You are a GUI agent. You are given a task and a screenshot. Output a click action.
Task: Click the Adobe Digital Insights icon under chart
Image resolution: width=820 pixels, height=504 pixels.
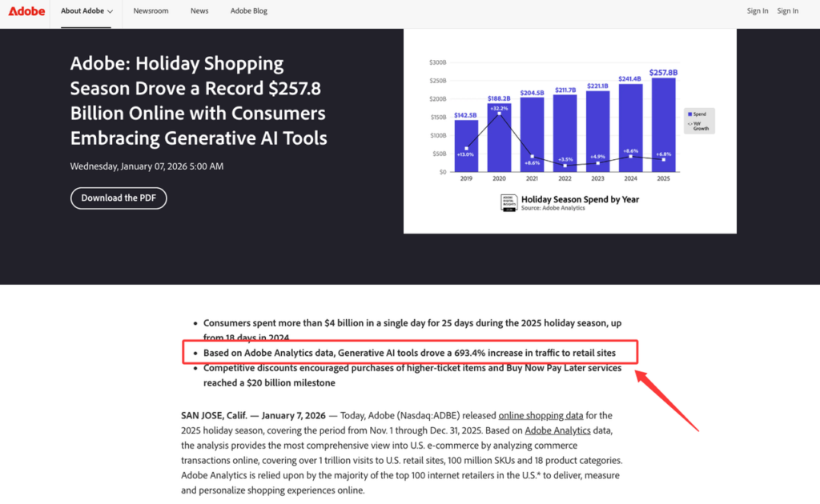click(x=508, y=202)
